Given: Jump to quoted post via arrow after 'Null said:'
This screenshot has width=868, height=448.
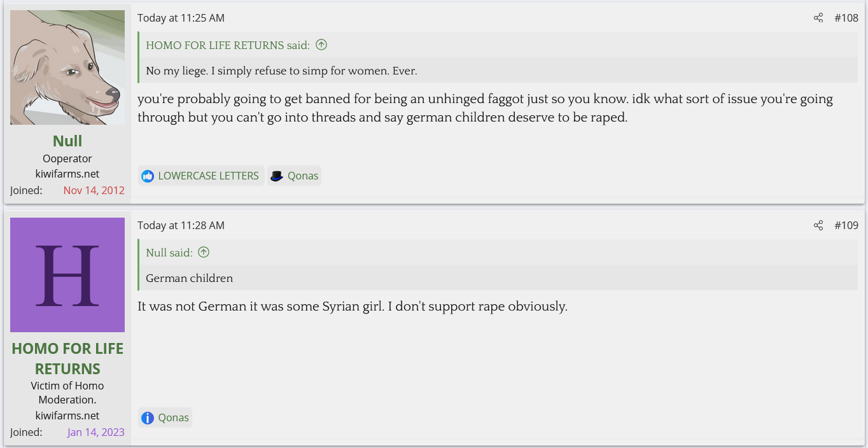Looking at the screenshot, I should tap(204, 253).
